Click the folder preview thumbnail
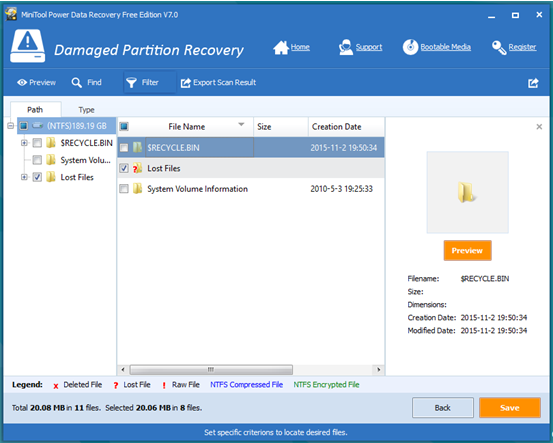Image resolution: width=553 pixels, height=443 pixels. click(x=467, y=192)
